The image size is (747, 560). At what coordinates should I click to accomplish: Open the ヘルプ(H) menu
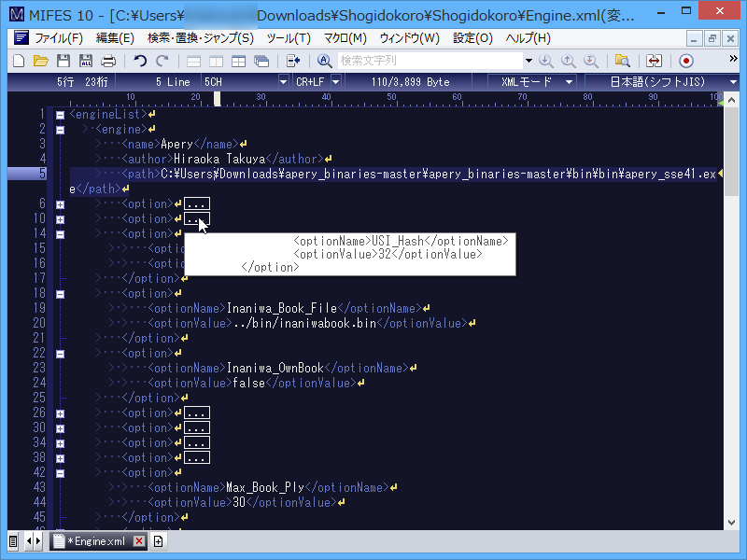pos(528,37)
